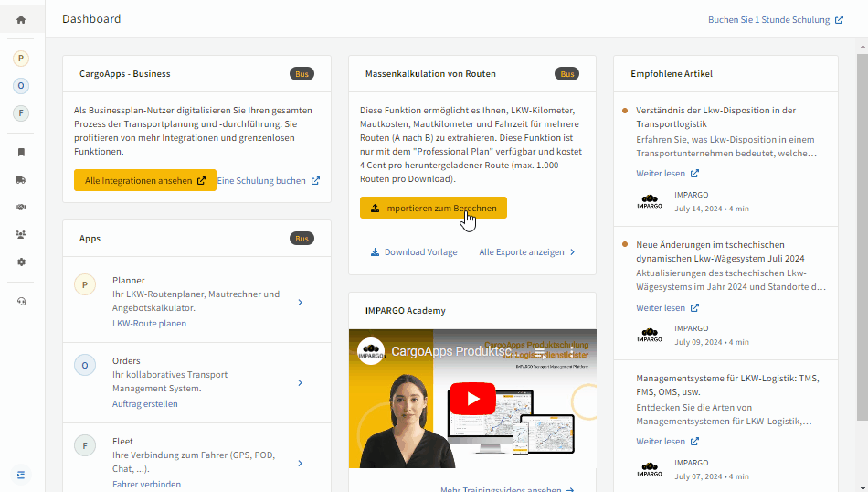Open settings gear icon in sidebar

tap(21, 262)
